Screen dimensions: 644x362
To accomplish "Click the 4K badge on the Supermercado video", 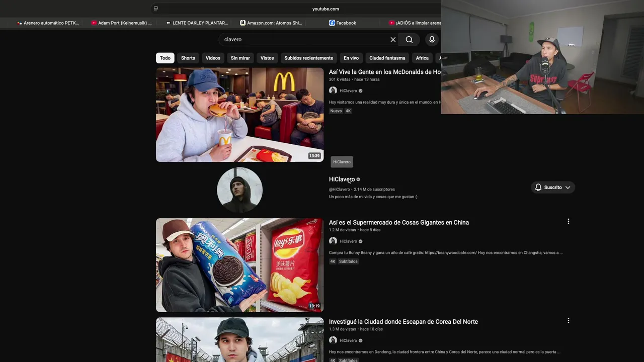I will pos(333,261).
